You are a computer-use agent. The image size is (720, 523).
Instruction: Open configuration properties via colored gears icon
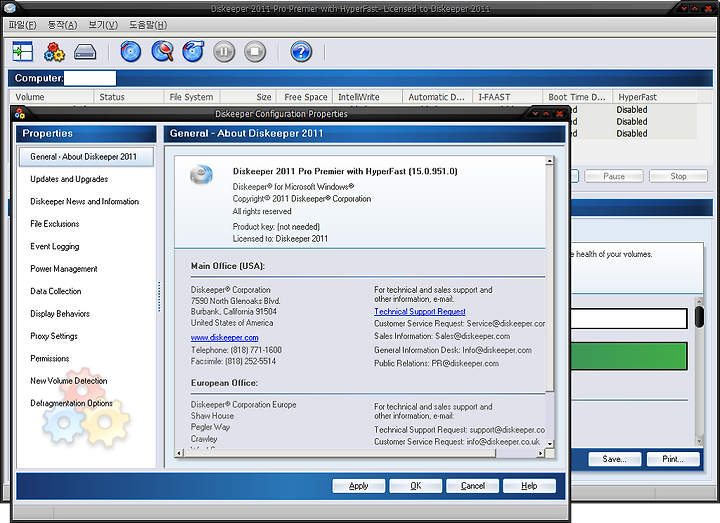pyautogui.click(x=54, y=51)
